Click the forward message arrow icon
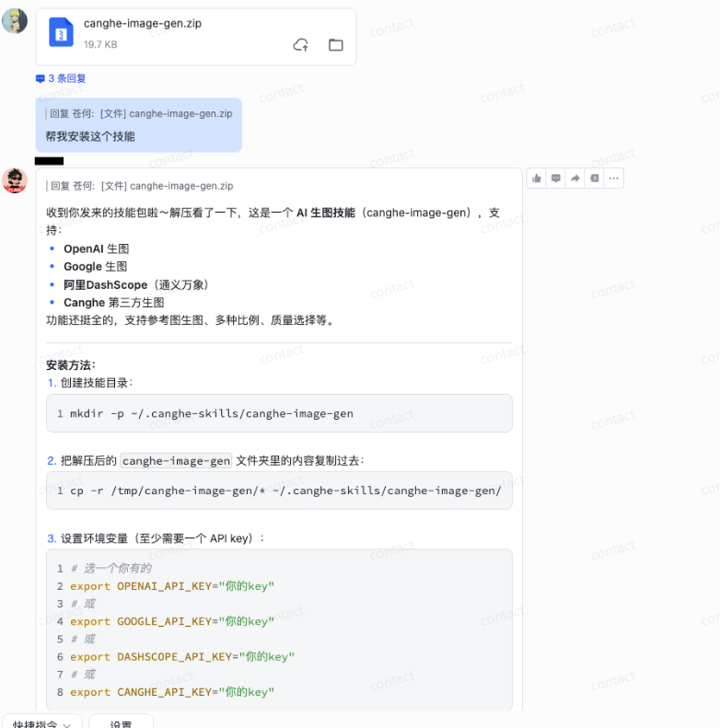Viewport: 720px width, 728px height. click(x=575, y=179)
